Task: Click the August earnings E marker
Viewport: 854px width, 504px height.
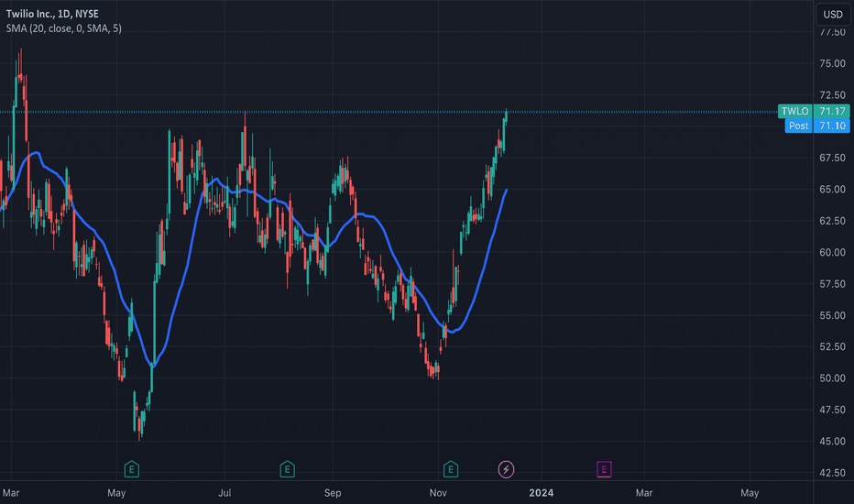Action: click(287, 469)
